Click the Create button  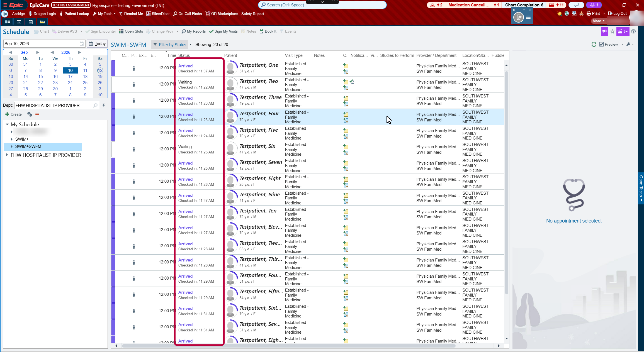click(x=13, y=114)
